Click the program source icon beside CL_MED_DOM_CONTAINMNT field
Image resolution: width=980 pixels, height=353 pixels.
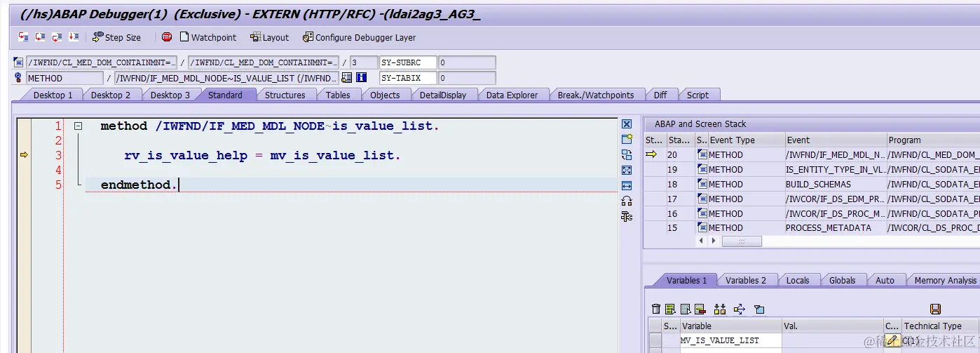[x=18, y=62]
